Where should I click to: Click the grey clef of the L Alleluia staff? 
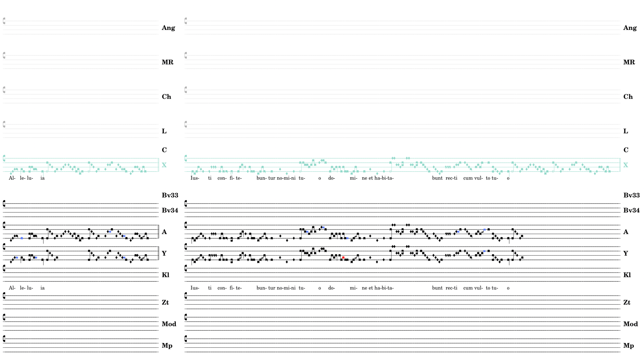(4, 124)
